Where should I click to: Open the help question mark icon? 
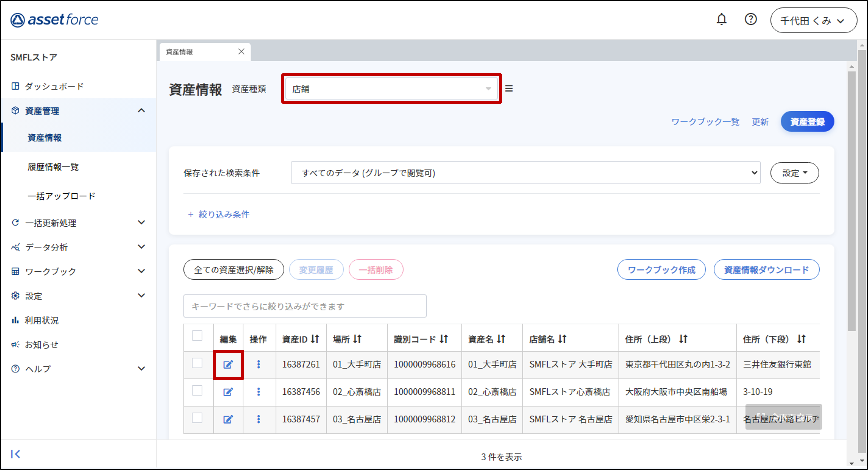point(750,20)
